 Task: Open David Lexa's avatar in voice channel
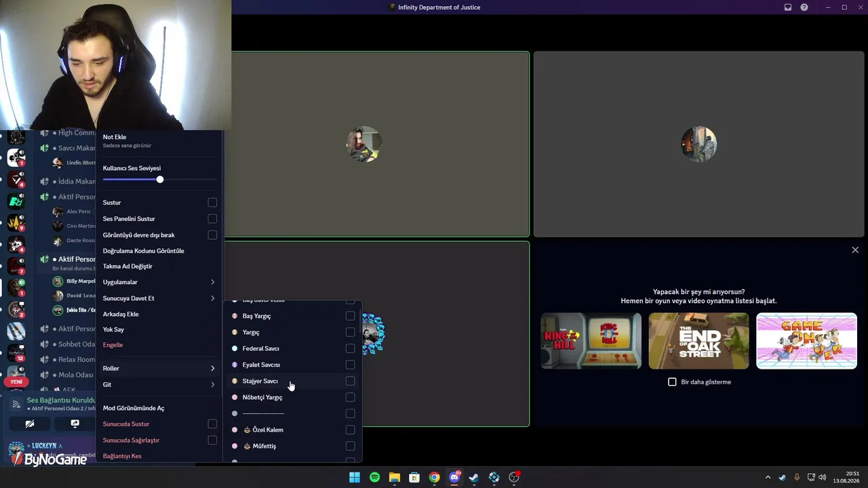point(58,296)
